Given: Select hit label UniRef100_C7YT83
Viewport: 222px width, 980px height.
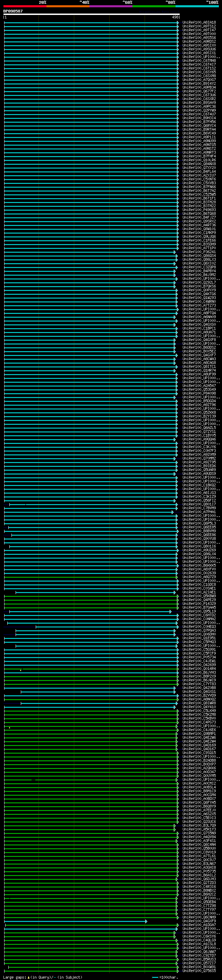Looking at the screenshot, I should coord(199,684).
